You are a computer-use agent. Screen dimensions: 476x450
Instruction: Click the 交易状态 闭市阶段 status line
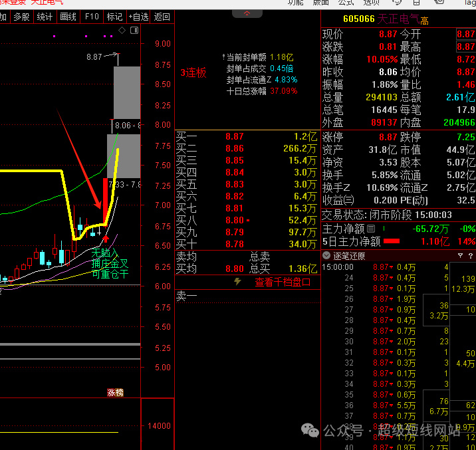(x=386, y=215)
